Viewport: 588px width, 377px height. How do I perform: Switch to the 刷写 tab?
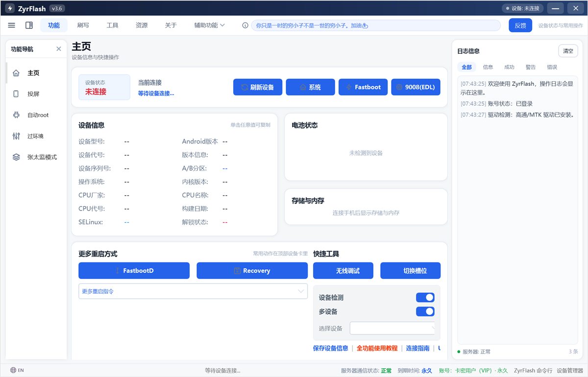click(83, 25)
